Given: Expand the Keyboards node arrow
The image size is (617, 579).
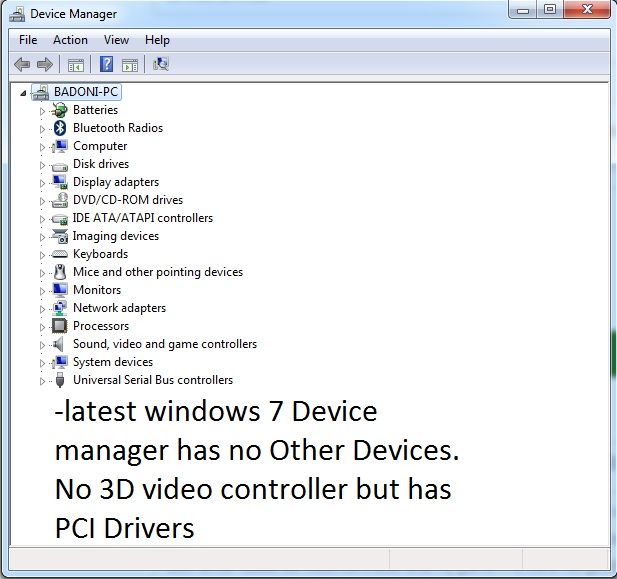Looking at the screenshot, I should point(42,255).
